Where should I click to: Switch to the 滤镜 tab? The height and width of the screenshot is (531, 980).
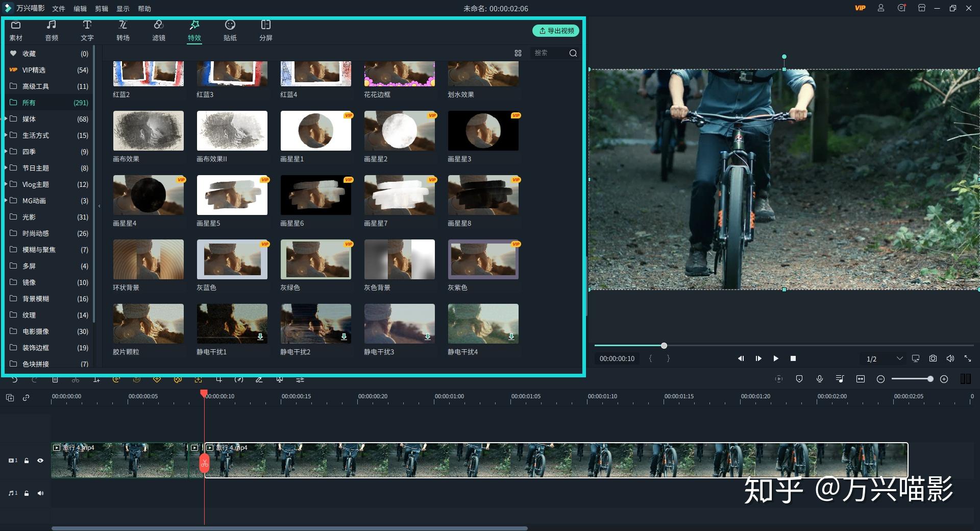click(x=159, y=31)
